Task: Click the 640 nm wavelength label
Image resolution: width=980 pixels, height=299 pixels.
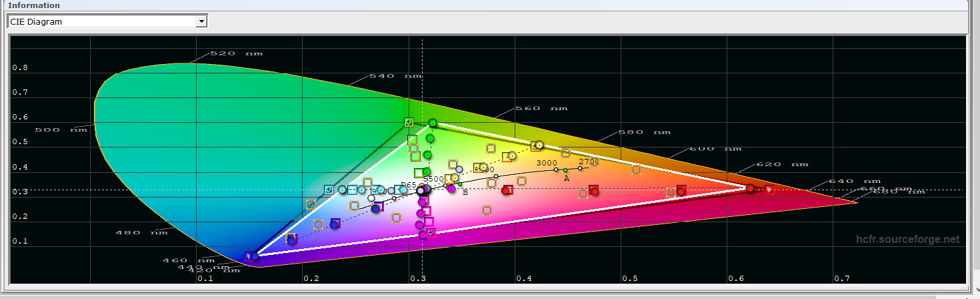Action: click(854, 181)
